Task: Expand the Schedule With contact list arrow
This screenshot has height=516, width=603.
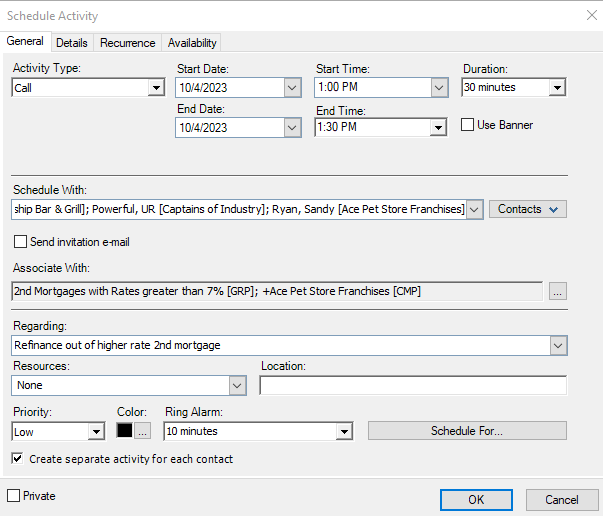Action: click(x=474, y=210)
